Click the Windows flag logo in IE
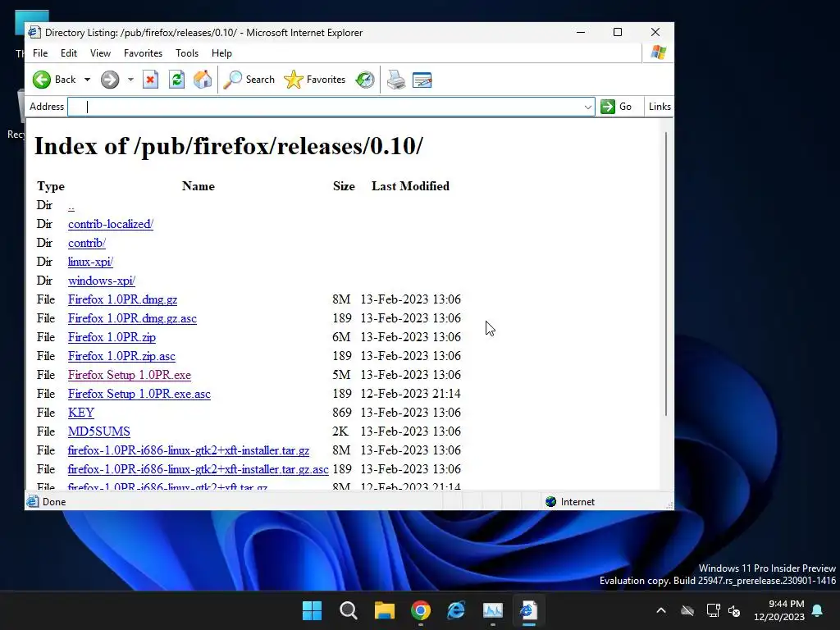This screenshot has height=630, width=840. click(659, 52)
